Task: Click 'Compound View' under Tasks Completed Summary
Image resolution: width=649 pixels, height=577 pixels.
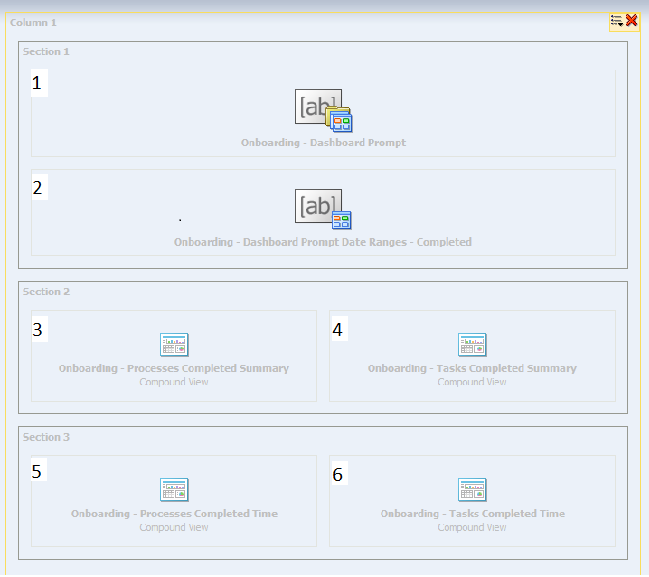Action: [x=472, y=382]
